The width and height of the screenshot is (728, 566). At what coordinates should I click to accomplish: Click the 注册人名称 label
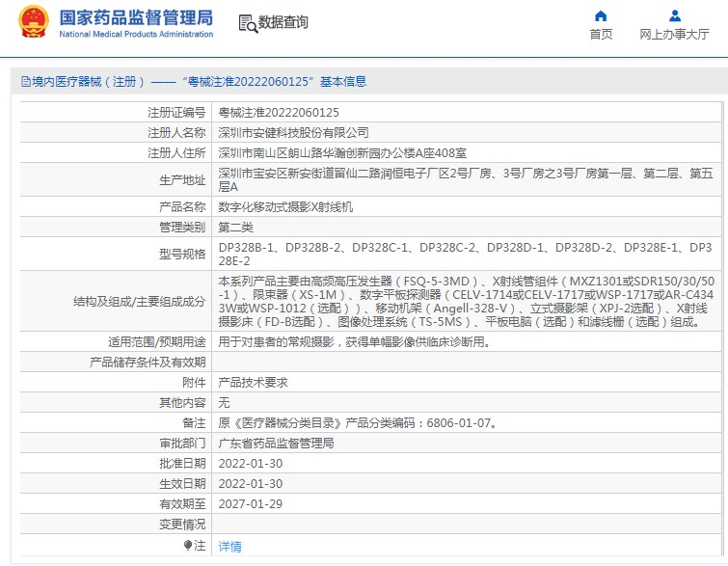click(176, 133)
